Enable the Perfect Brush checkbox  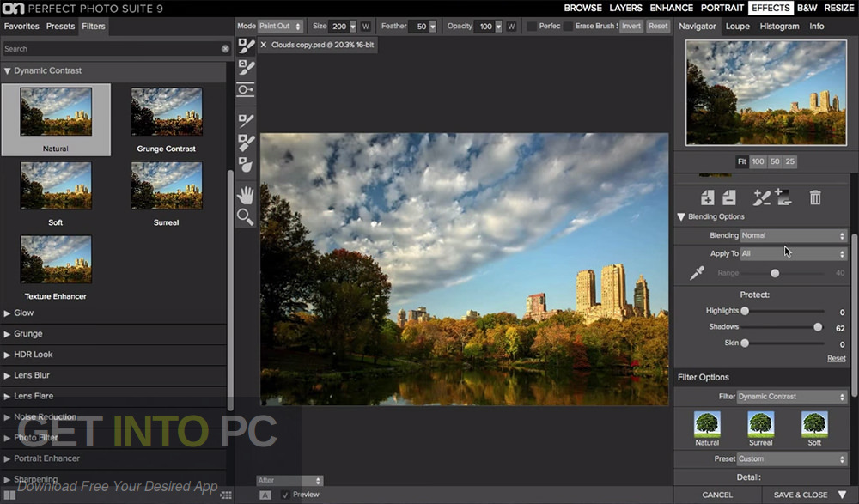point(532,27)
